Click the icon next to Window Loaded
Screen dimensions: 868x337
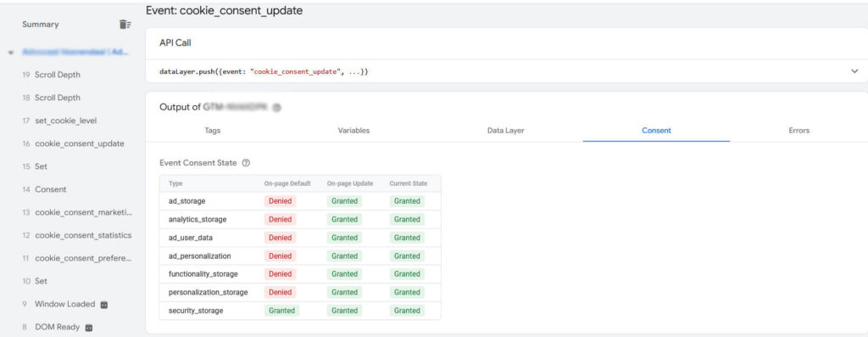pyautogui.click(x=104, y=304)
